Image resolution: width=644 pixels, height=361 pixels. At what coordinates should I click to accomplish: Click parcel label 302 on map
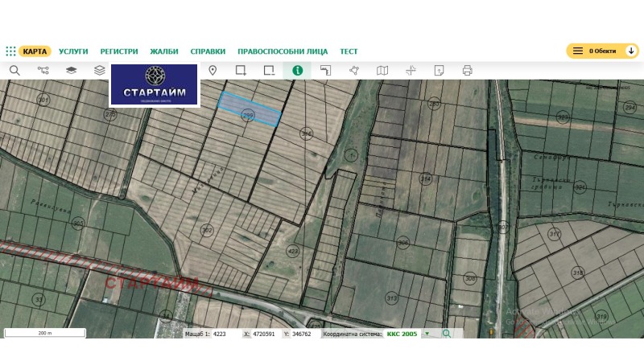click(x=207, y=230)
